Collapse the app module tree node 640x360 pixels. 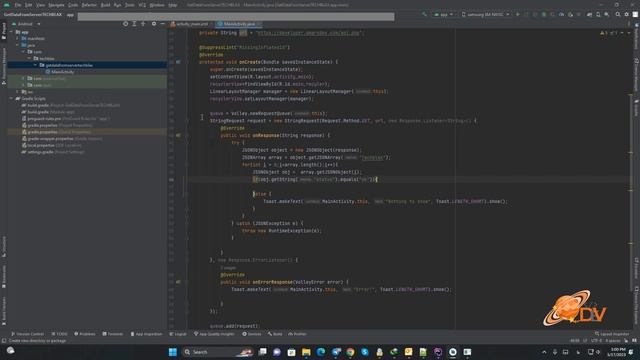point(12,32)
